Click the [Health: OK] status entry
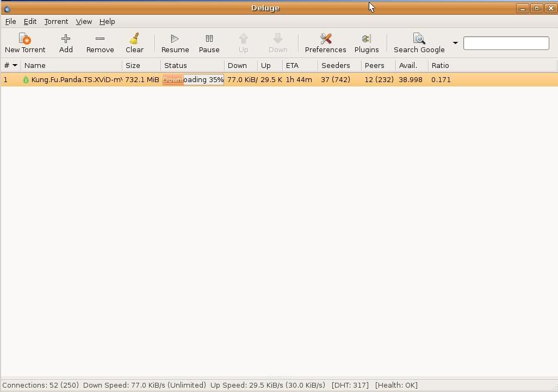The width and height of the screenshot is (558, 392). (x=396, y=385)
